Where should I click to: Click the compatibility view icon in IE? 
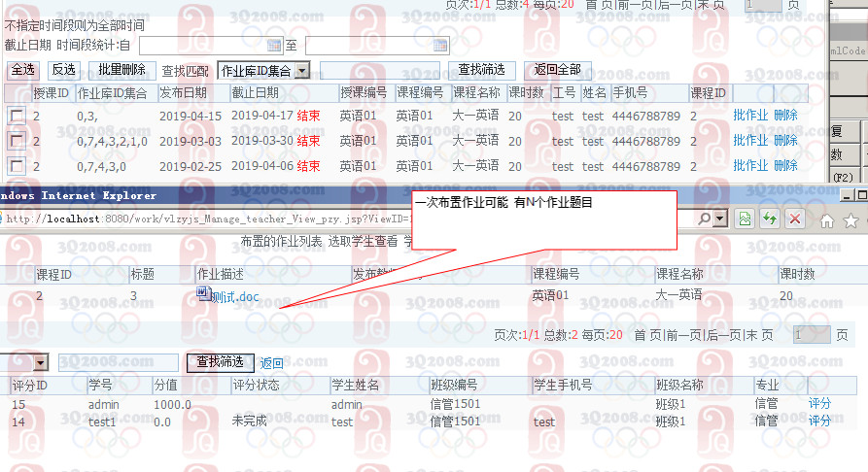tap(745, 219)
